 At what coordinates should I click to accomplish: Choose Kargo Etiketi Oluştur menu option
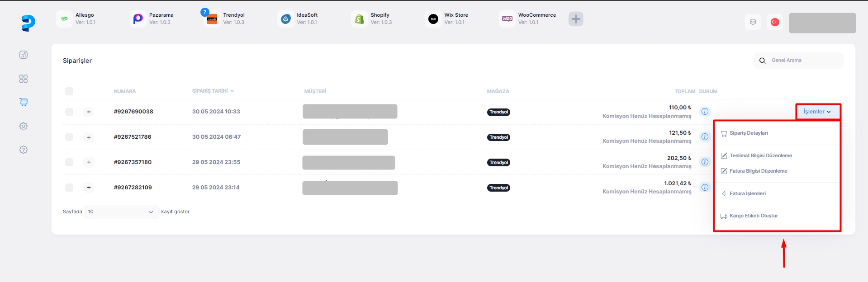754,216
